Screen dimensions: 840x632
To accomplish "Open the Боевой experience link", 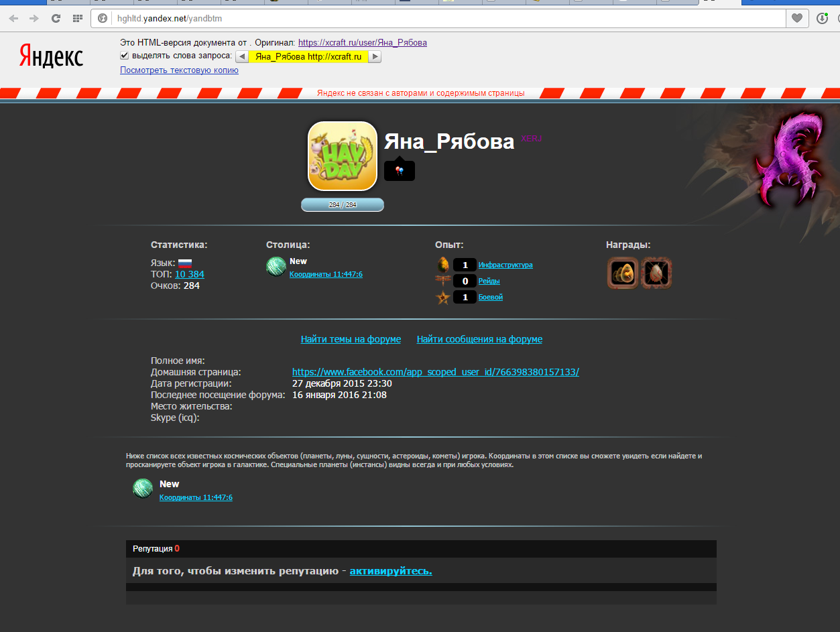I will (491, 298).
